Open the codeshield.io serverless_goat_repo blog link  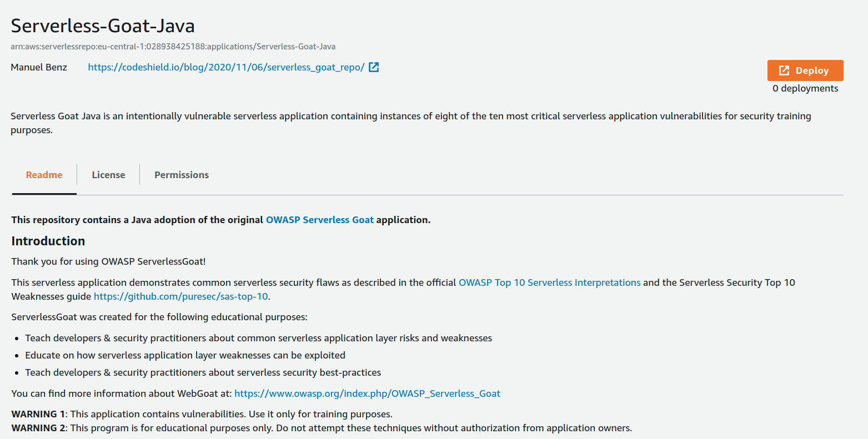tap(225, 67)
